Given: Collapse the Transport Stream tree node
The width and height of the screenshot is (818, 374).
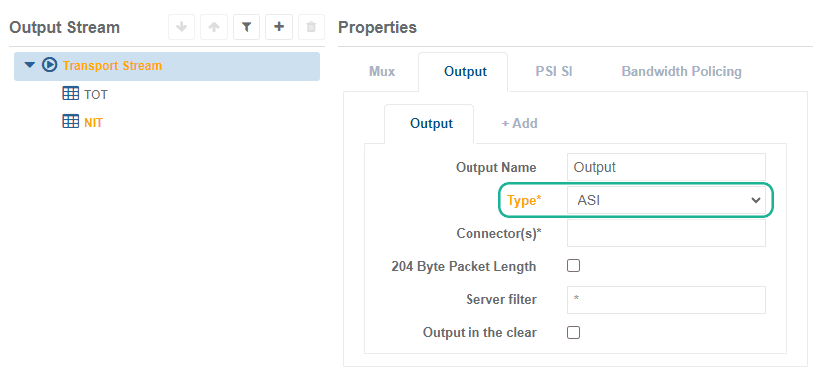Looking at the screenshot, I should pyautogui.click(x=30, y=66).
